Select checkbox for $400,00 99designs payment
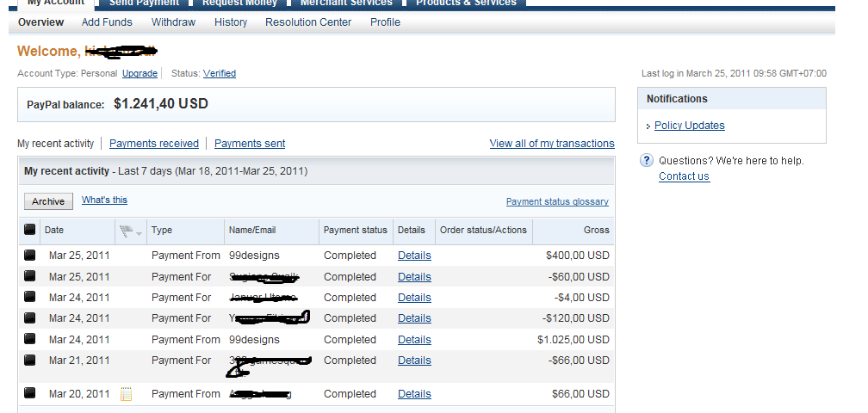 tap(30, 256)
